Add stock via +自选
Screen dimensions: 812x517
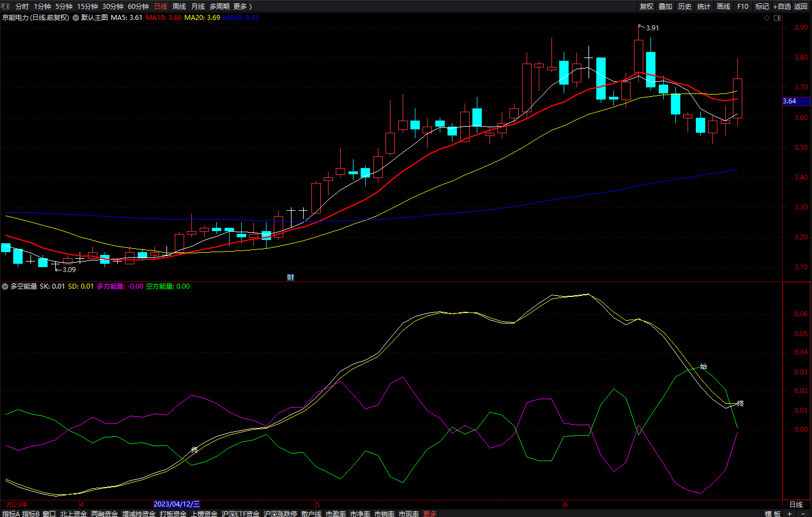pos(782,7)
